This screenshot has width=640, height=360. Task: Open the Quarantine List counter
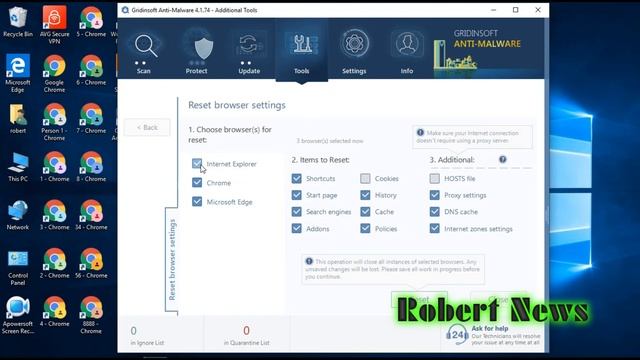tap(247, 336)
